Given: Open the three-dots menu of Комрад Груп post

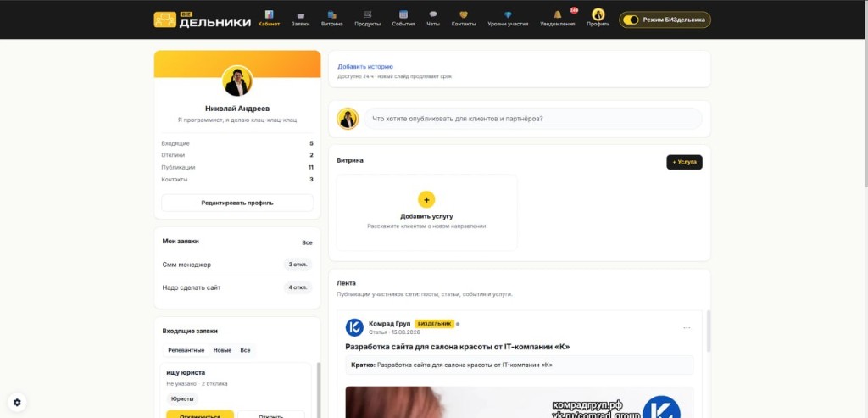Looking at the screenshot, I should [687, 328].
